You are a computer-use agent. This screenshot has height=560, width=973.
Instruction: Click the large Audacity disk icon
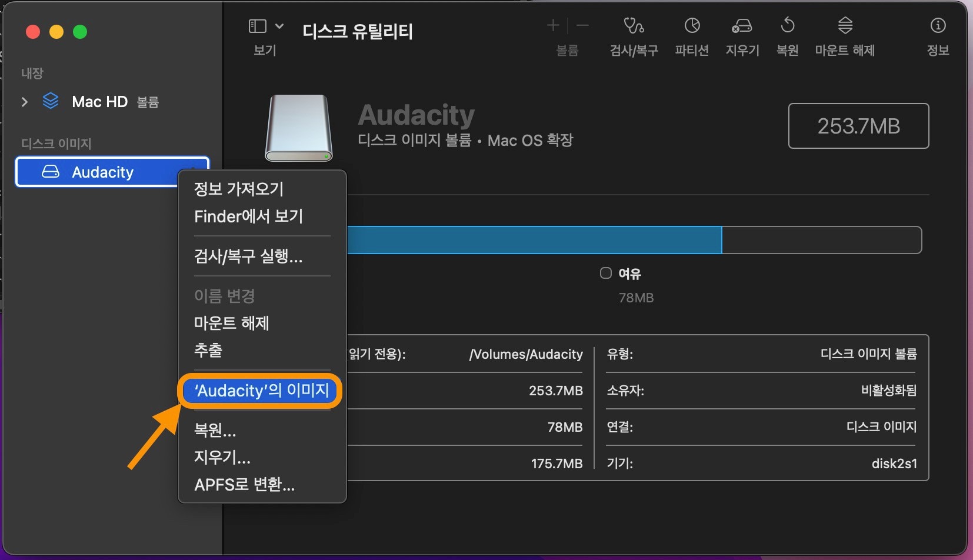[299, 128]
